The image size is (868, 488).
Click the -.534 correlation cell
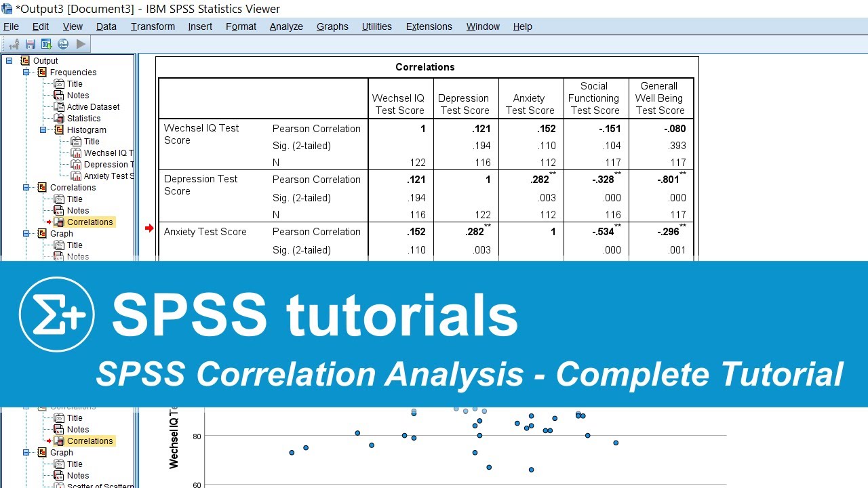(x=606, y=232)
